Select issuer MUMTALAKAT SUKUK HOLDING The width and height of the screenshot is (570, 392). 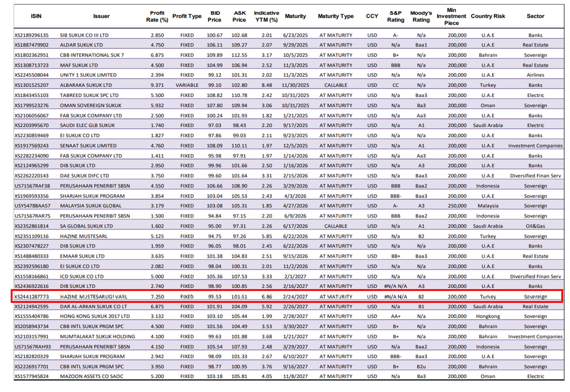click(x=97, y=337)
